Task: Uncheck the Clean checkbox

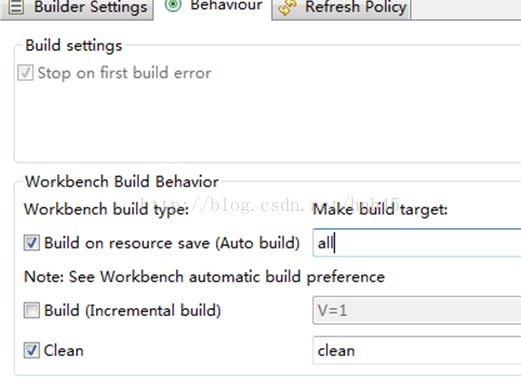Action: (x=32, y=350)
